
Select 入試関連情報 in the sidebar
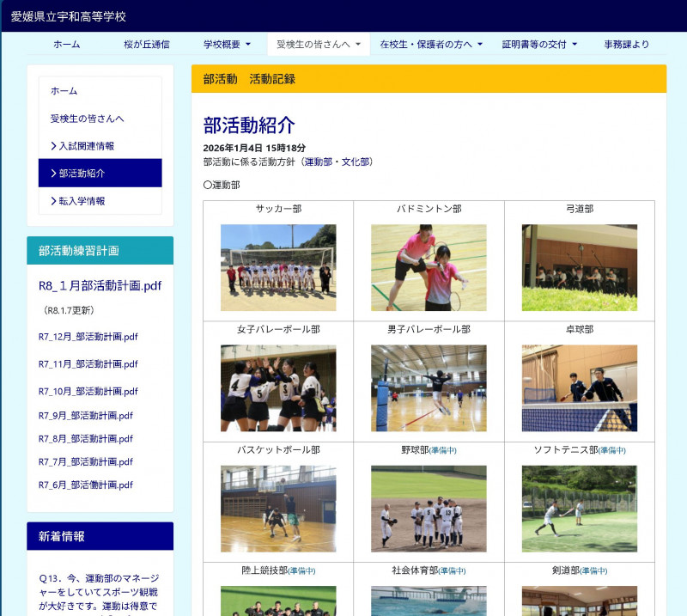click(86, 146)
